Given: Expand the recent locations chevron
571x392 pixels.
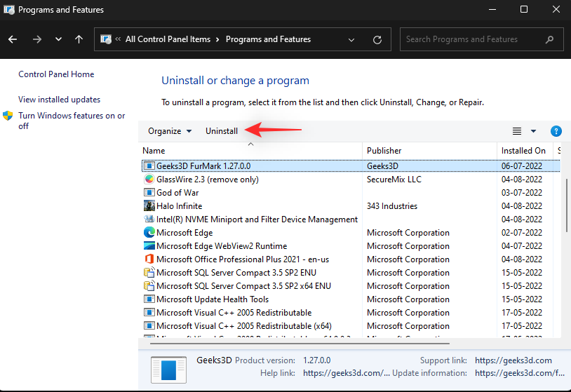Looking at the screenshot, I should pyautogui.click(x=58, y=39).
